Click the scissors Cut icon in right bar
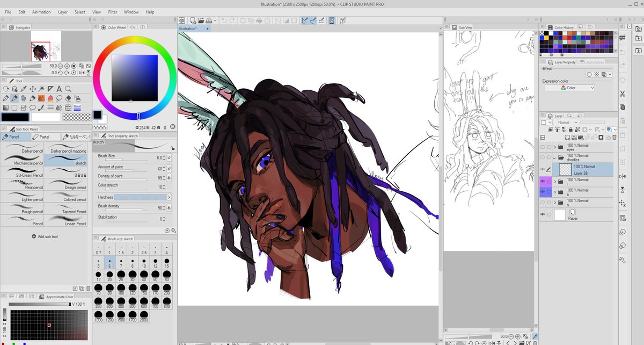The width and height of the screenshot is (644, 345). 622,94
